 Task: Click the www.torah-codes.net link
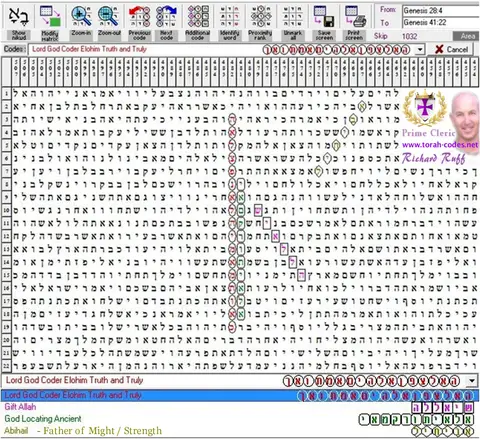(x=440, y=145)
